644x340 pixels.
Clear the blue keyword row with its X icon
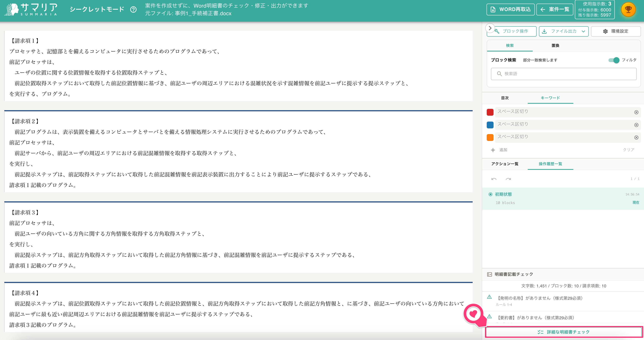point(636,125)
